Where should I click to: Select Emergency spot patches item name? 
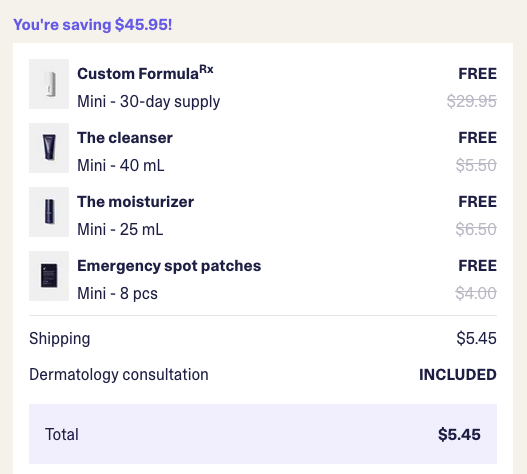pos(169,266)
